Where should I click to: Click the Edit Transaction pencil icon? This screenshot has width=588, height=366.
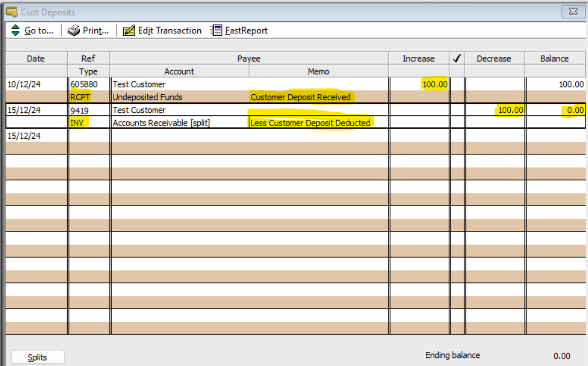129,30
